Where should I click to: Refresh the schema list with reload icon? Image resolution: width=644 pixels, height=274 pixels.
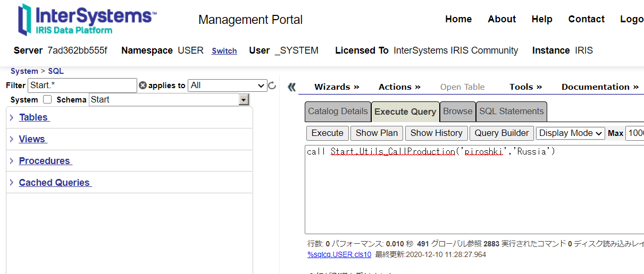tap(272, 85)
